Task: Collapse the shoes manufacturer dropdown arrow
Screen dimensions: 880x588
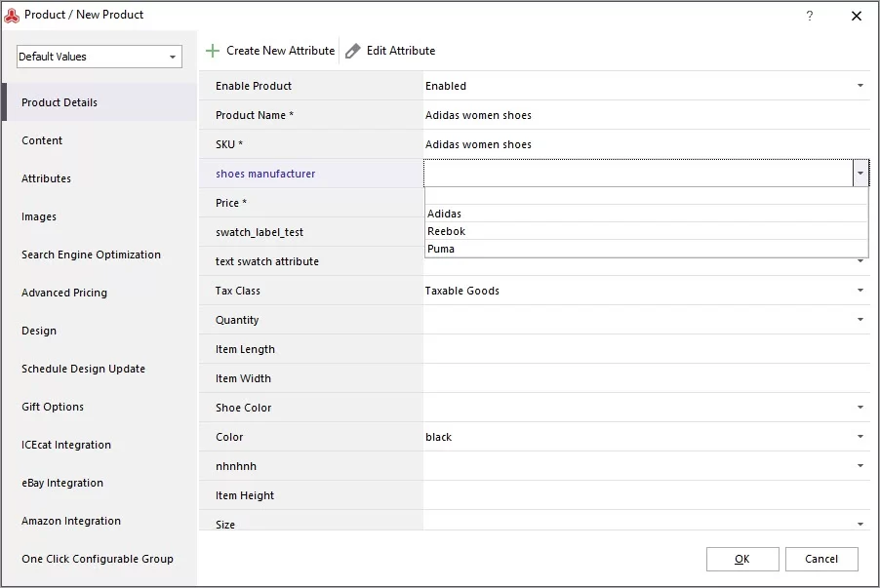Action: click(x=860, y=174)
